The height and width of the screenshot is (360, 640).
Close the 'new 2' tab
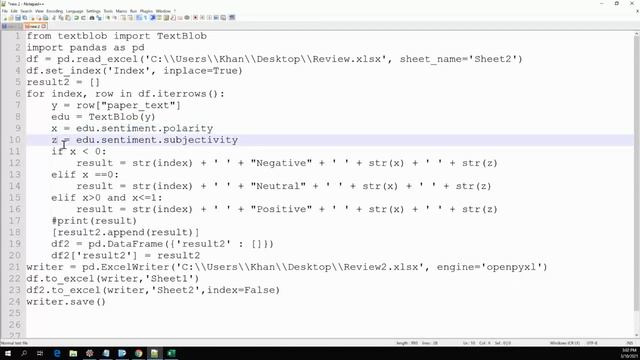click(x=44, y=26)
